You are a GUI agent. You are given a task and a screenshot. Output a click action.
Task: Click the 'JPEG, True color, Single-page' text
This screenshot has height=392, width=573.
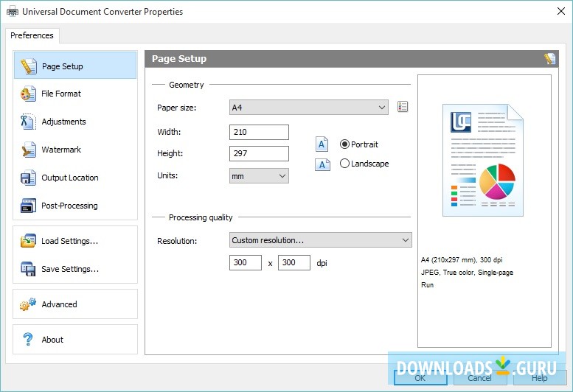click(x=467, y=273)
